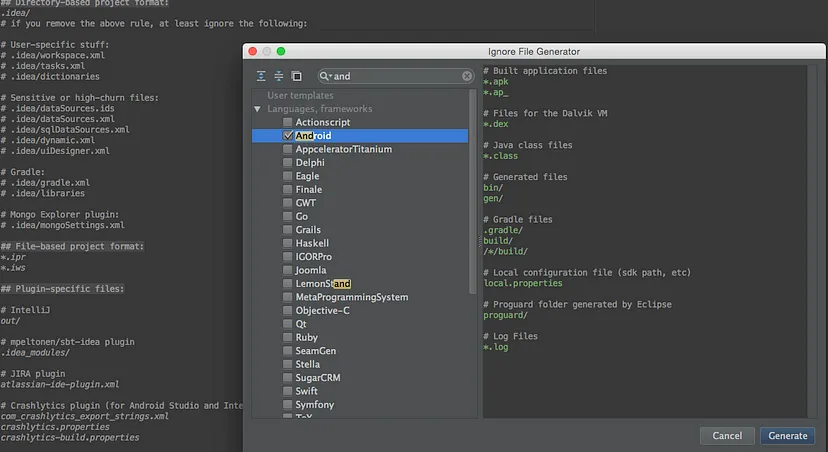Image resolution: width=828 pixels, height=452 pixels.
Task: Click the collapse all templates icon
Action: [x=278, y=76]
